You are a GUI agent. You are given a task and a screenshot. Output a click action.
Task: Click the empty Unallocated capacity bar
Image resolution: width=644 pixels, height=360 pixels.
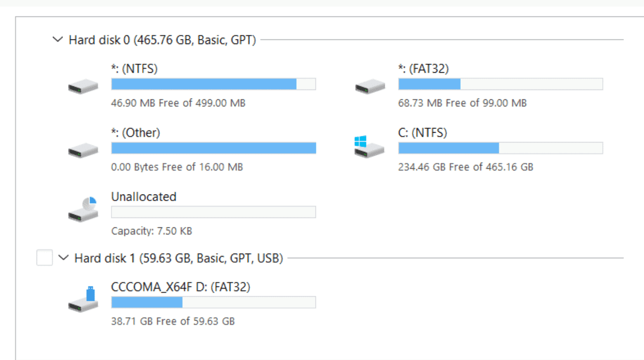tap(213, 212)
